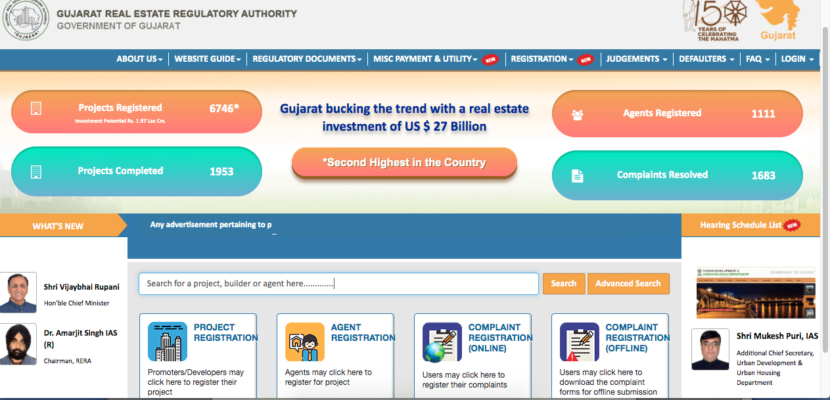Click the orange Gujarat map logo

778,20
